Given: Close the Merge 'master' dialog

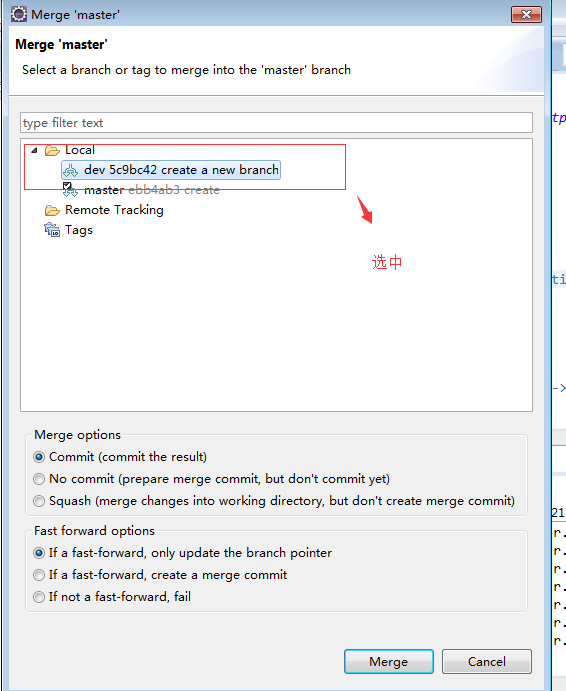Looking at the screenshot, I should coord(526,15).
